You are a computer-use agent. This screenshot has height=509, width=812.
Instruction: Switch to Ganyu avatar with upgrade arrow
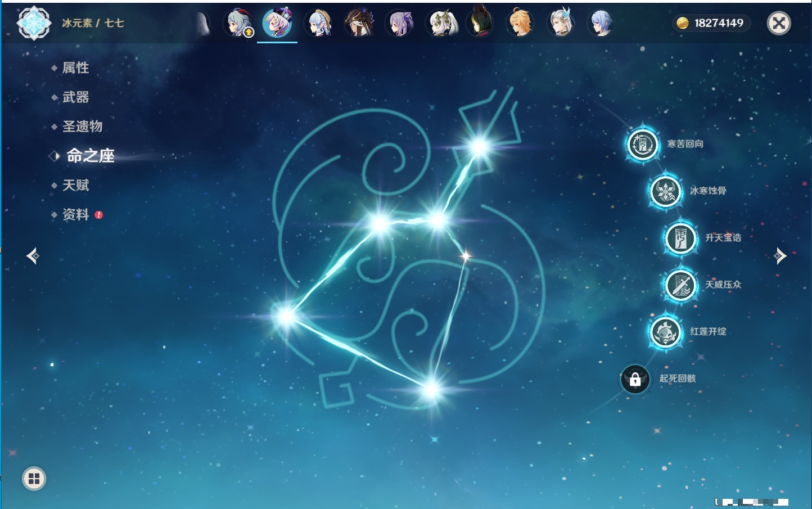238,23
